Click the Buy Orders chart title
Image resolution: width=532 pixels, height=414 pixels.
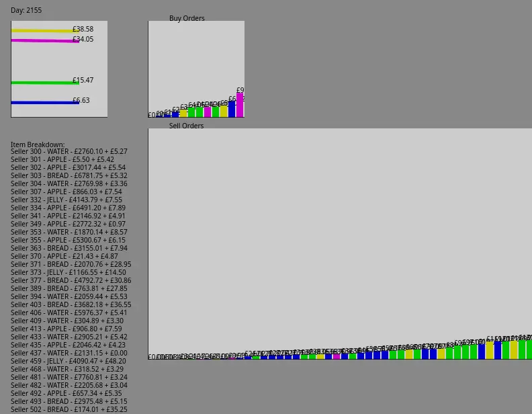tap(187, 18)
